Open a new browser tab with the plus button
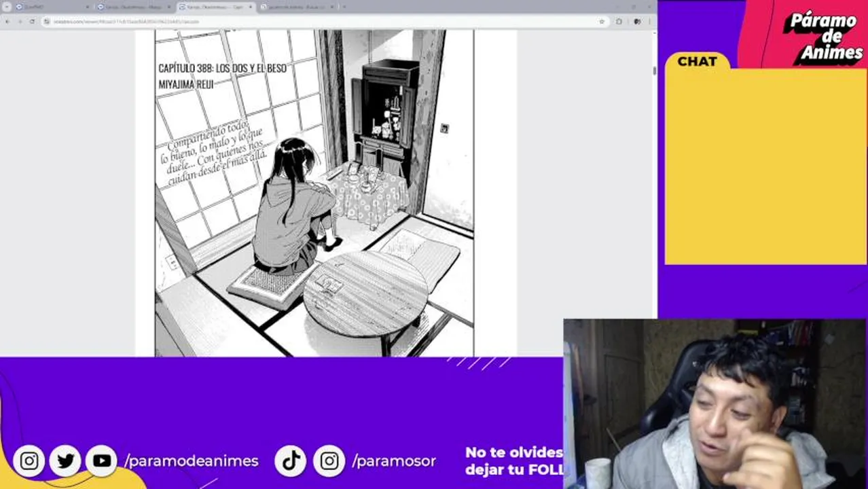 point(344,7)
